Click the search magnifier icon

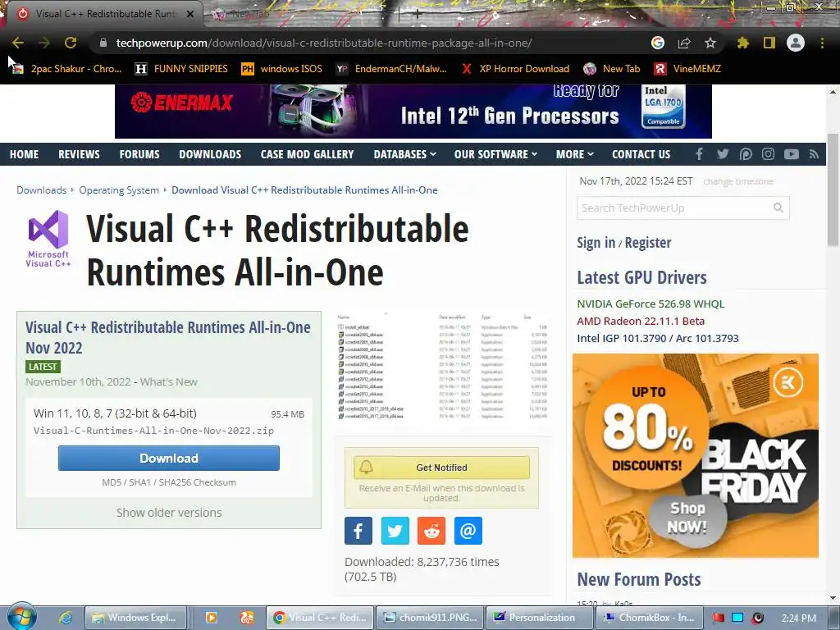[x=778, y=208]
